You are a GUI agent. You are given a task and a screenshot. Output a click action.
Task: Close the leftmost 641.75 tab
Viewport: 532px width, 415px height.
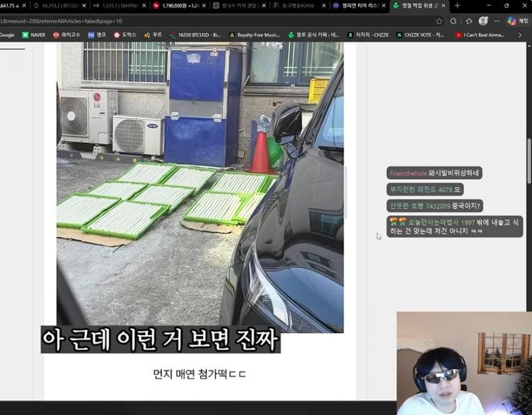(x=24, y=6)
